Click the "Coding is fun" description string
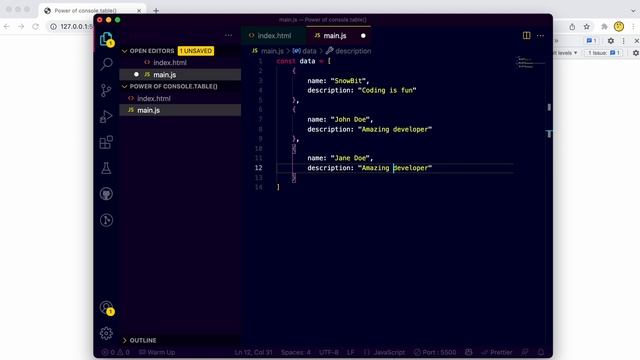This screenshot has height=360, width=640. [x=387, y=90]
